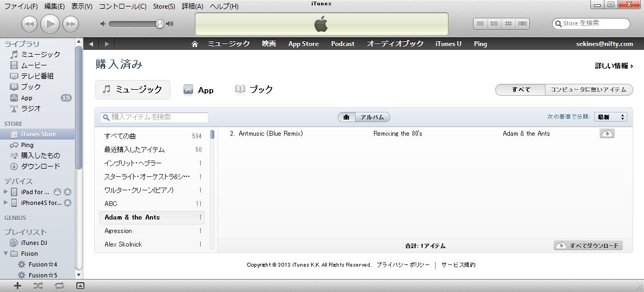The width and height of the screenshot is (644, 292).
Task: Open the iTunes Store home icon
Action: 195,44
